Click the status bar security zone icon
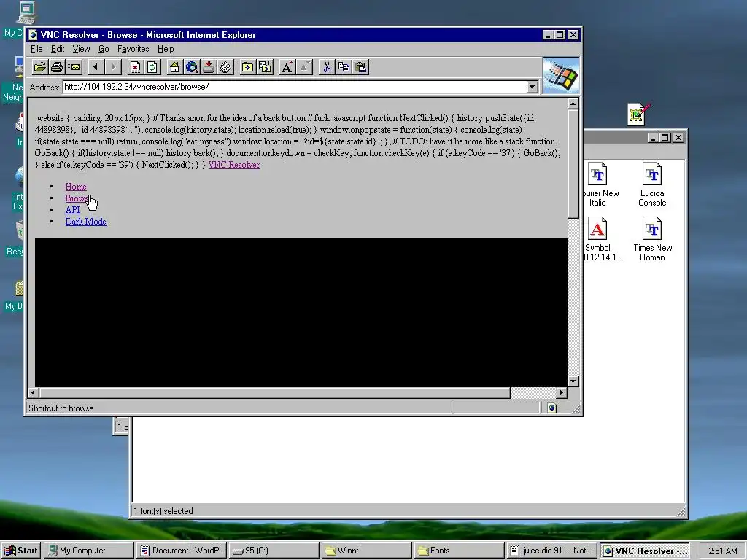The image size is (747, 560). (551, 408)
